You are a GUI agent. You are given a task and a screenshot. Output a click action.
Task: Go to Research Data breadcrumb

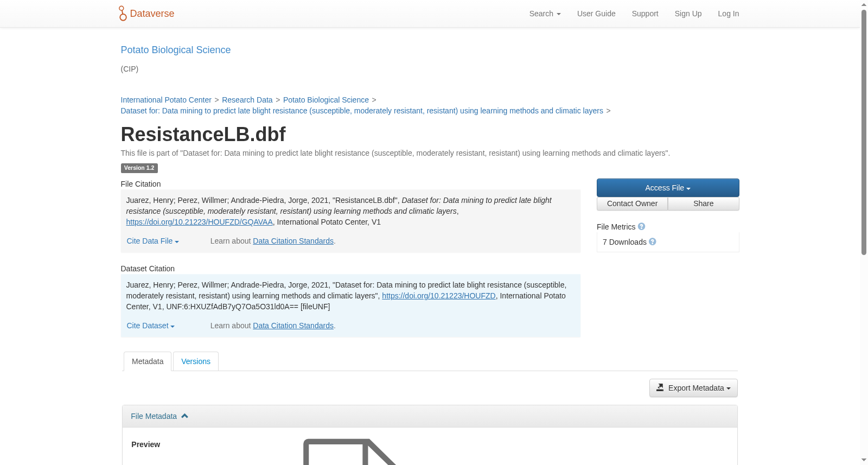pos(247,100)
